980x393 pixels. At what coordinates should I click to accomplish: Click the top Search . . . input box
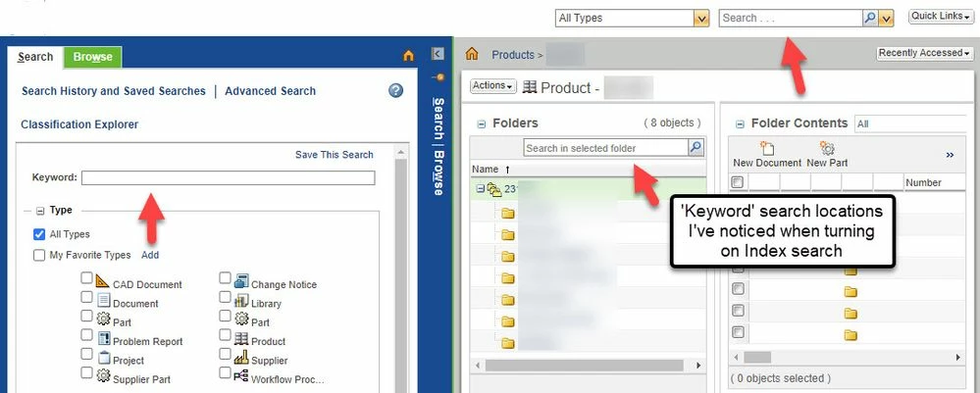(792, 18)
